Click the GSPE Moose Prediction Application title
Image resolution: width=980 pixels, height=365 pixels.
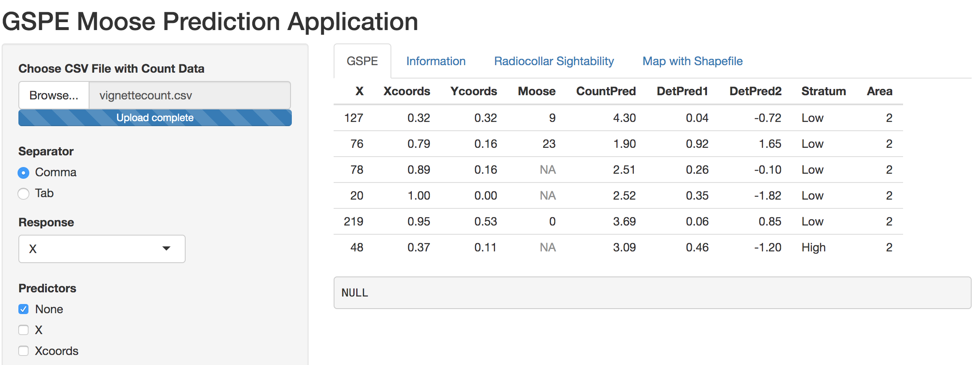tap(210, 21)
